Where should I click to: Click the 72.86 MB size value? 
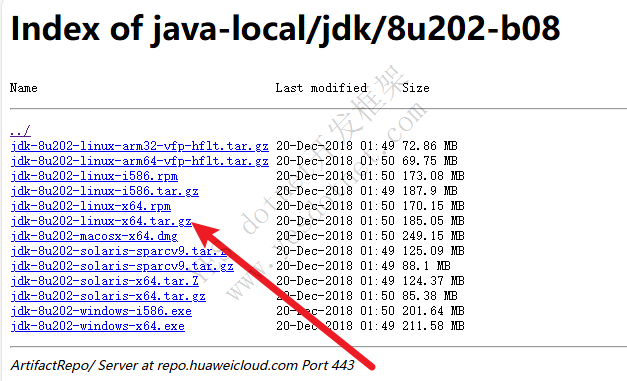click(x=430, y=146)
